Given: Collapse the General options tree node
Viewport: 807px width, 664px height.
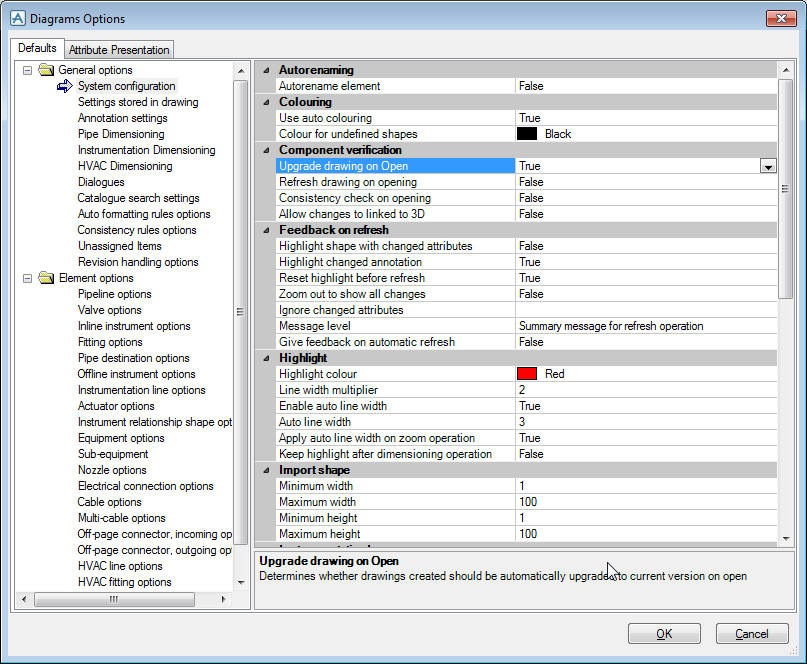Looking at the screenshot, I should pyautogui.click(x=27, y=70).
